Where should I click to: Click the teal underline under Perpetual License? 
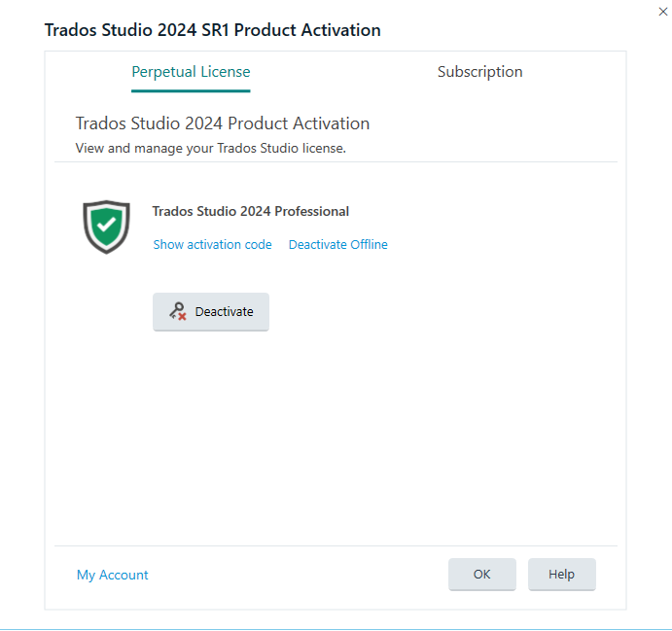click(191, 90)
